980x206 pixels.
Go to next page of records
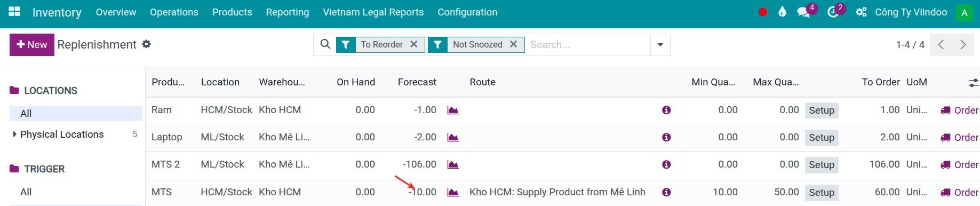(963, 45)
